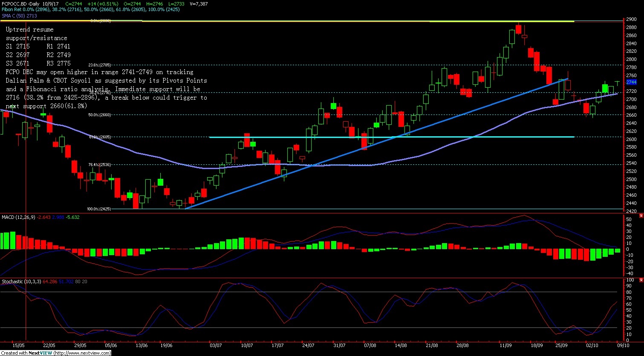This screenshot has width=644, height=356.
Task: Click the V=7,387 volume value
Action: tap(198, 3)
